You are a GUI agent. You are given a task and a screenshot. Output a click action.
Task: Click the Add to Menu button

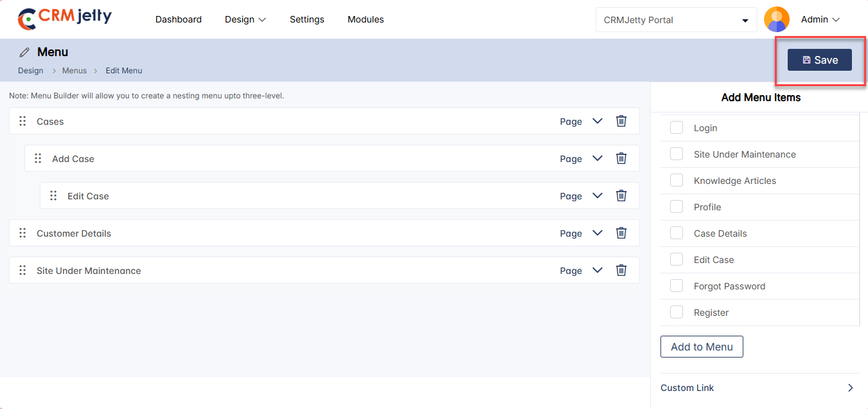(702, 347)
